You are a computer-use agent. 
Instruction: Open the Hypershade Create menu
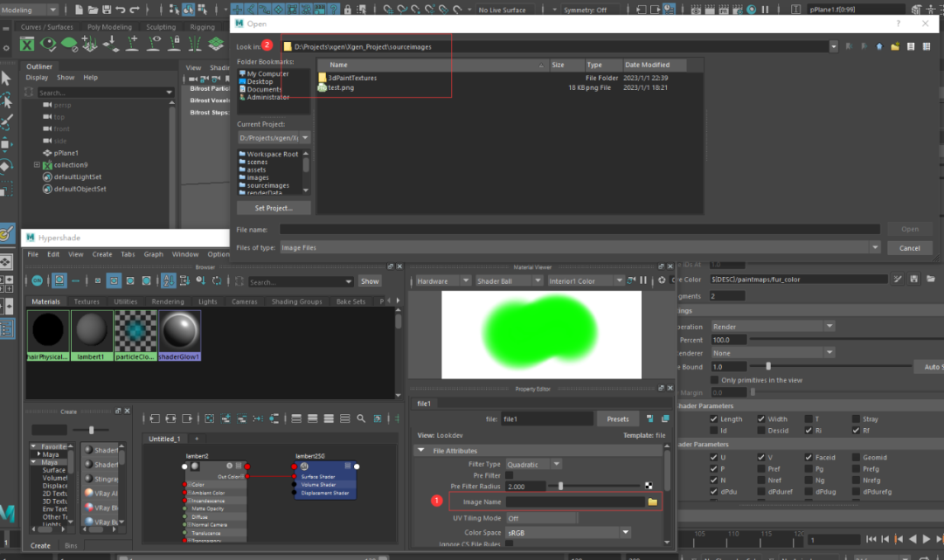tap(101, 254)
